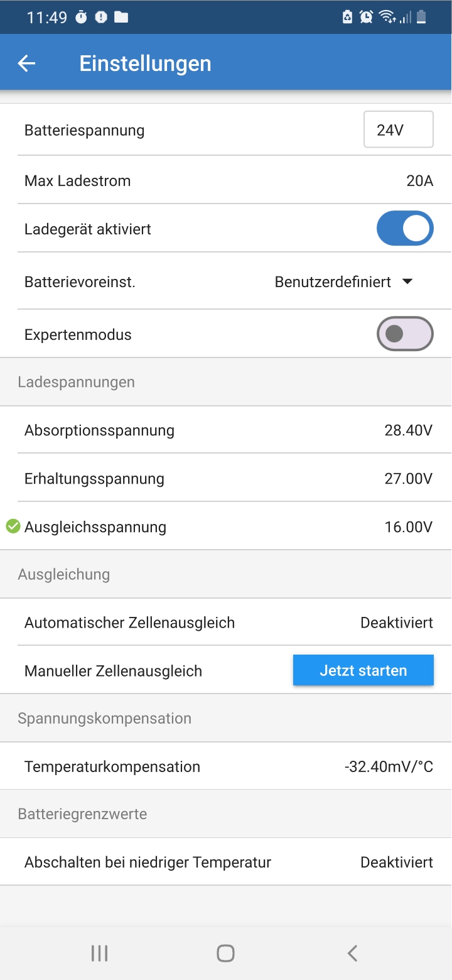
Task: Tap the Android back navigation icon
Action: click(352, 953)
